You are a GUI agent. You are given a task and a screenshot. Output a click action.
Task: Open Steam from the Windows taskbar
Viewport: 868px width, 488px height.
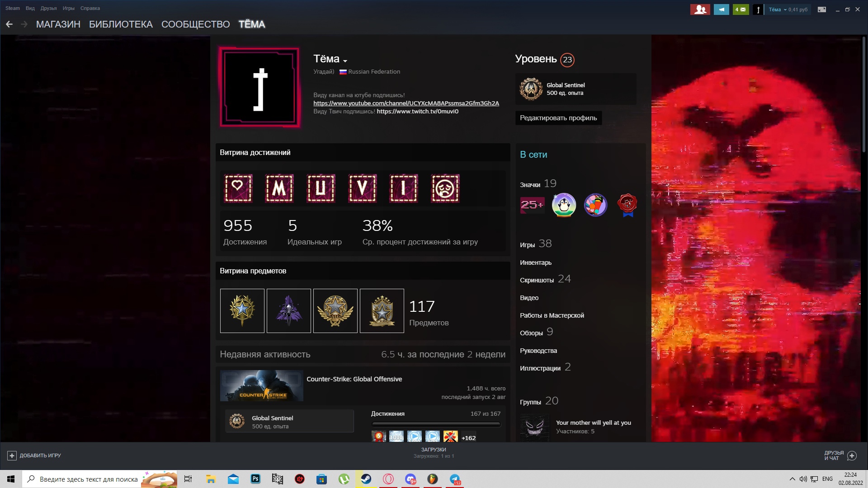366,479
